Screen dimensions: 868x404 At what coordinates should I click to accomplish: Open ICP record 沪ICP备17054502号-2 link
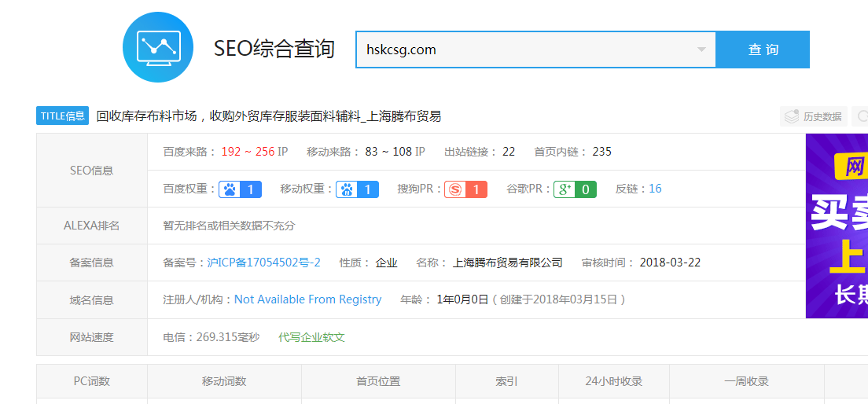263,263
